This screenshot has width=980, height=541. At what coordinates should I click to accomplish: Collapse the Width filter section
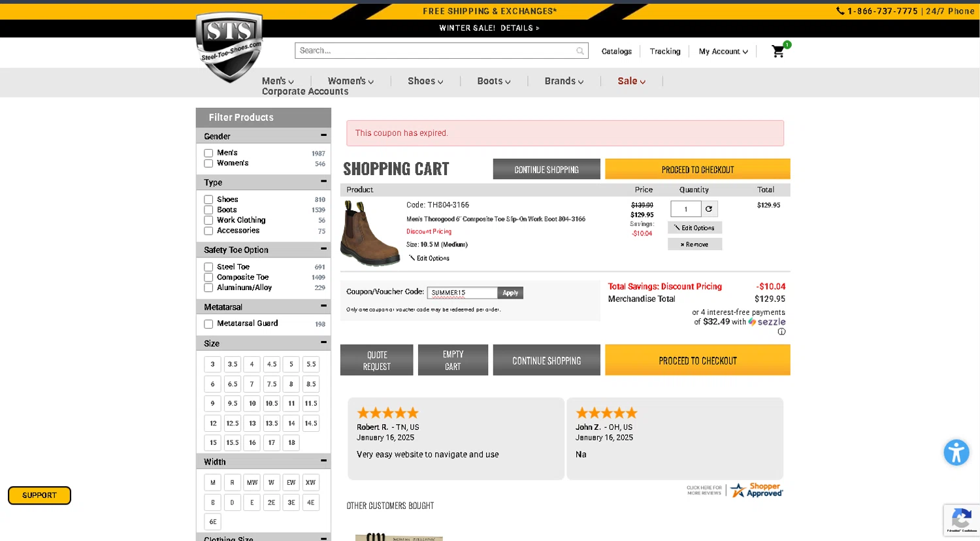coord(323,461)
